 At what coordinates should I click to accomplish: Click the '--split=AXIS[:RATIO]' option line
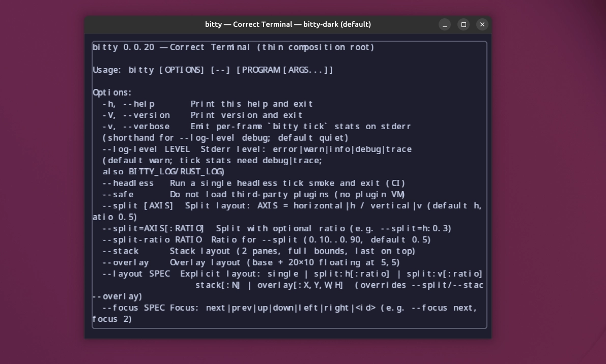277,228
